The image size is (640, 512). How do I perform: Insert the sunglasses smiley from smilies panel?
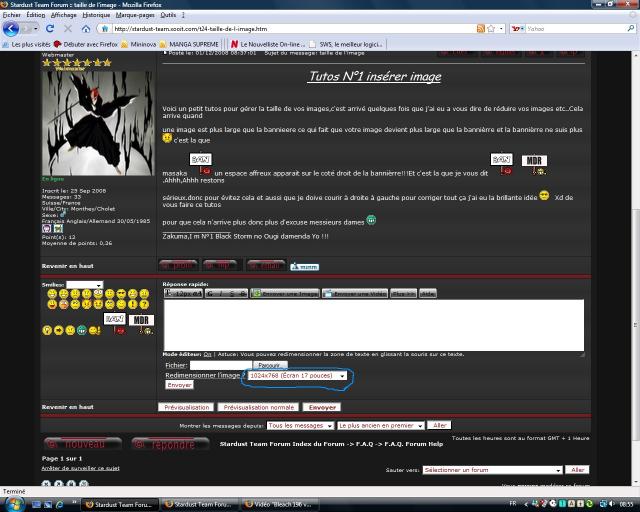click(x=121, y=294)
